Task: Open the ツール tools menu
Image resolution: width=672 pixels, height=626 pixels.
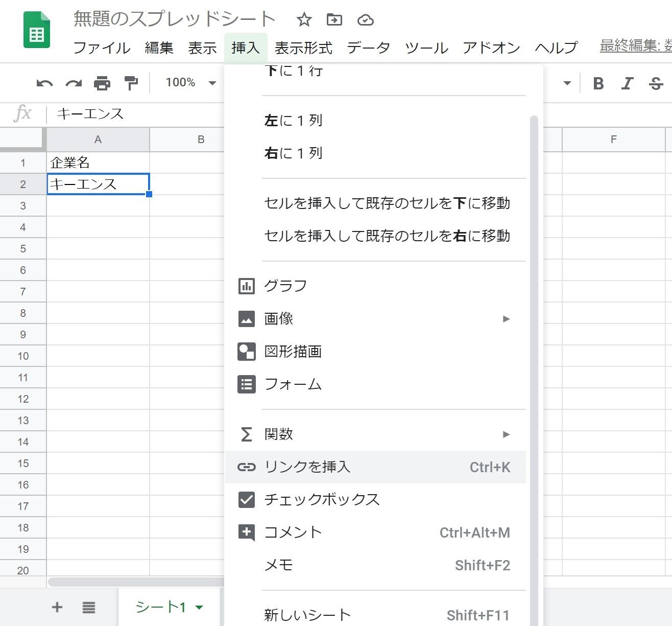Action: pos(426,48)
